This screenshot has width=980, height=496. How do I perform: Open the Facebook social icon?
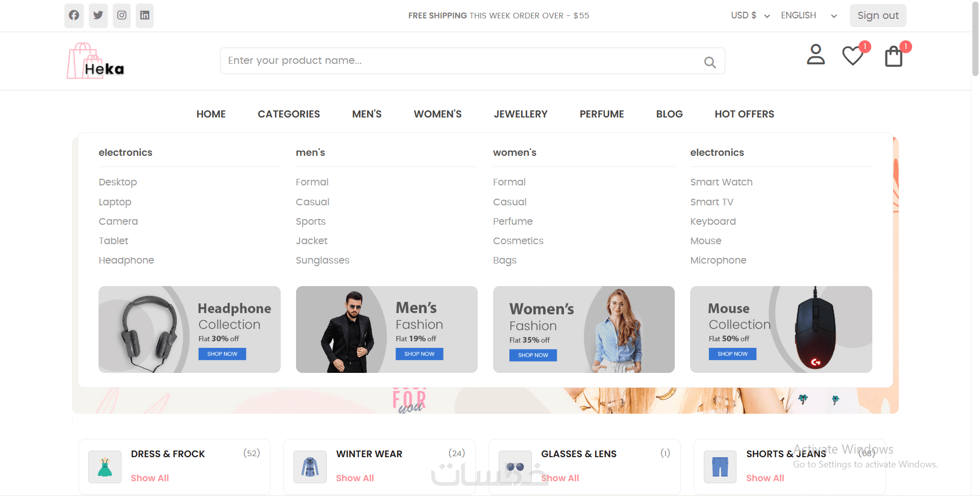[74, 15]
